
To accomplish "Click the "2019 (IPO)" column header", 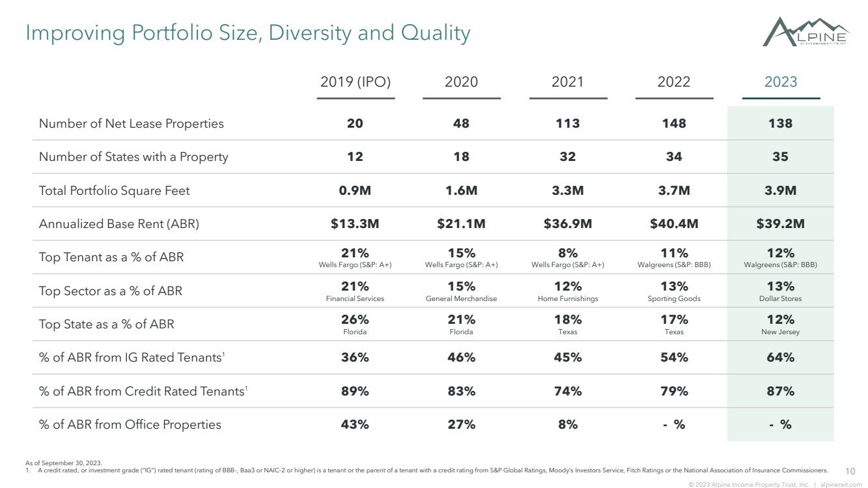I will tap(356, 82).
